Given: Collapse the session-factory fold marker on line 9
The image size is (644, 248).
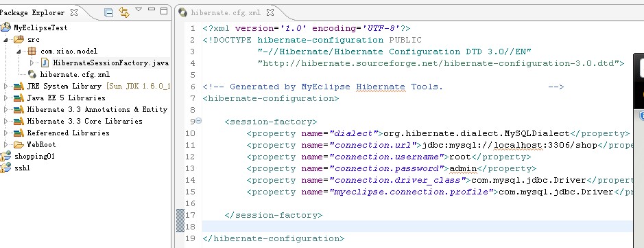Looking at the screenshot, I should pos(198,121).
